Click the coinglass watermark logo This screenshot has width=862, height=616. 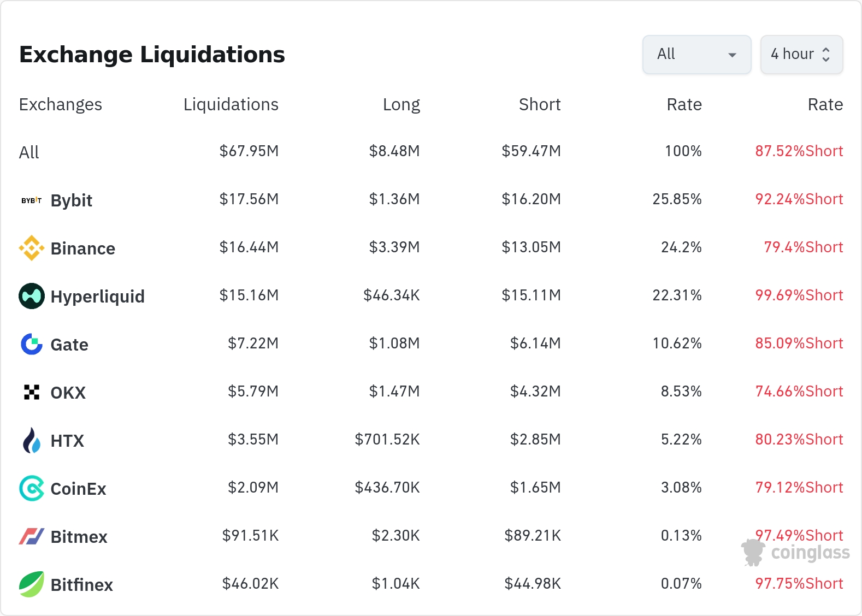[x=795, y=553]
